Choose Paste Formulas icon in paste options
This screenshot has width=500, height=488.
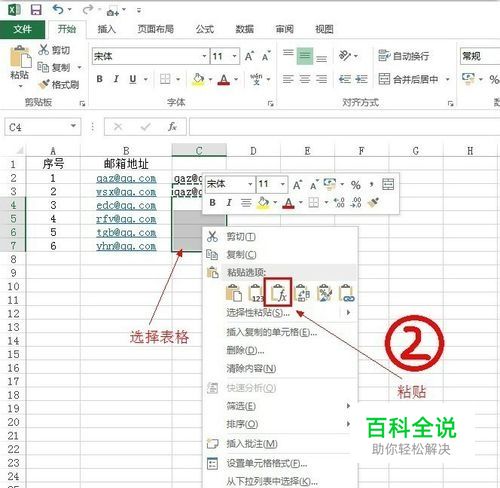(278, 292)
